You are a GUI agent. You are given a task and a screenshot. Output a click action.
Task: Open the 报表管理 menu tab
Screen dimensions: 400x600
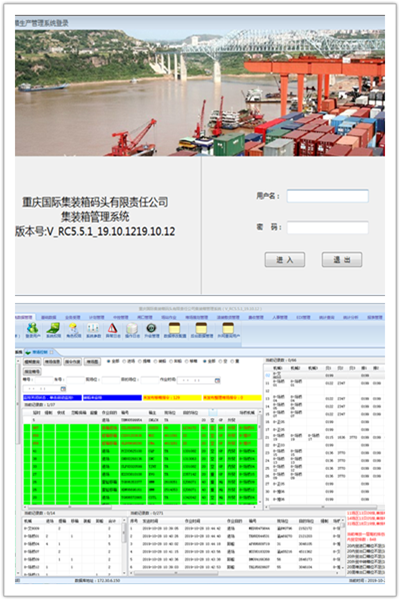(375, 317)
